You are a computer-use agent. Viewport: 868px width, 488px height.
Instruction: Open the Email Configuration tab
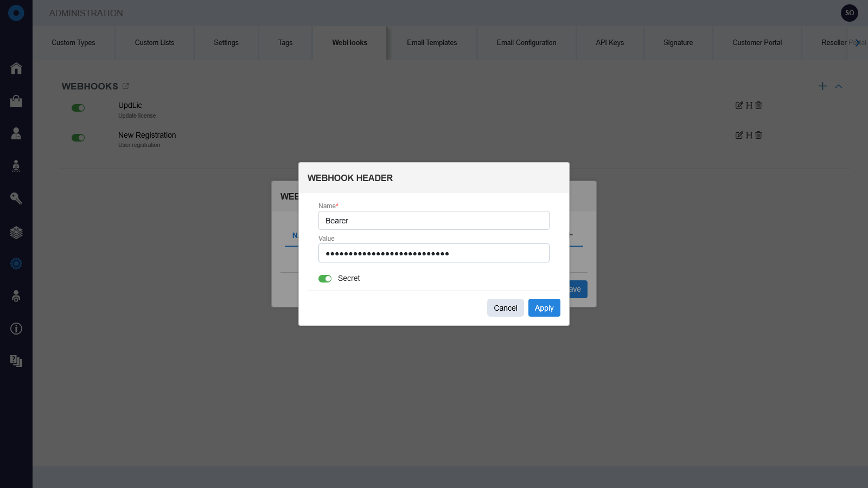pyautogui.click(x=526, y=42)
